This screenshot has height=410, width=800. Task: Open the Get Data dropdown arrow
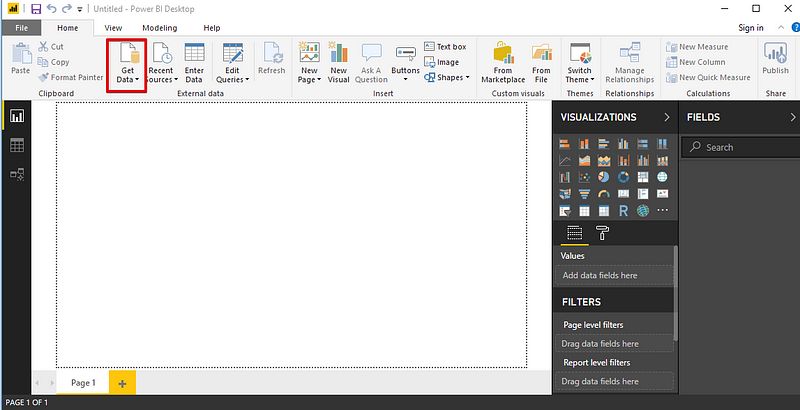(x=137, y=80)
